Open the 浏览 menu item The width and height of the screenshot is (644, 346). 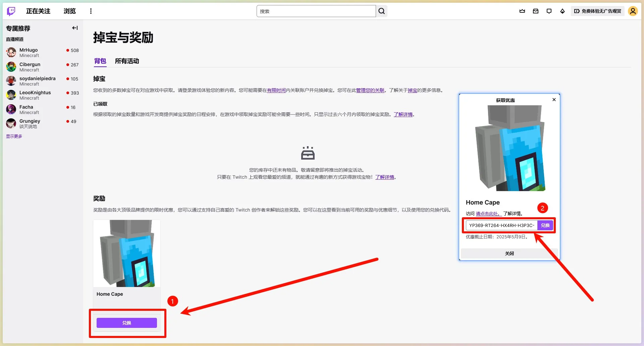[69, 11]
